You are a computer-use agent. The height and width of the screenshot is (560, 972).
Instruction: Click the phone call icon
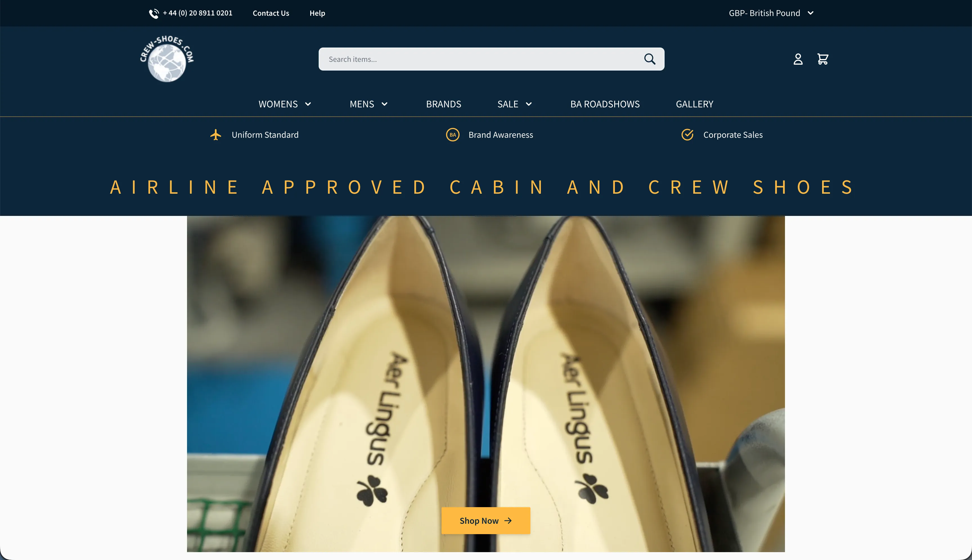point(154,13)
